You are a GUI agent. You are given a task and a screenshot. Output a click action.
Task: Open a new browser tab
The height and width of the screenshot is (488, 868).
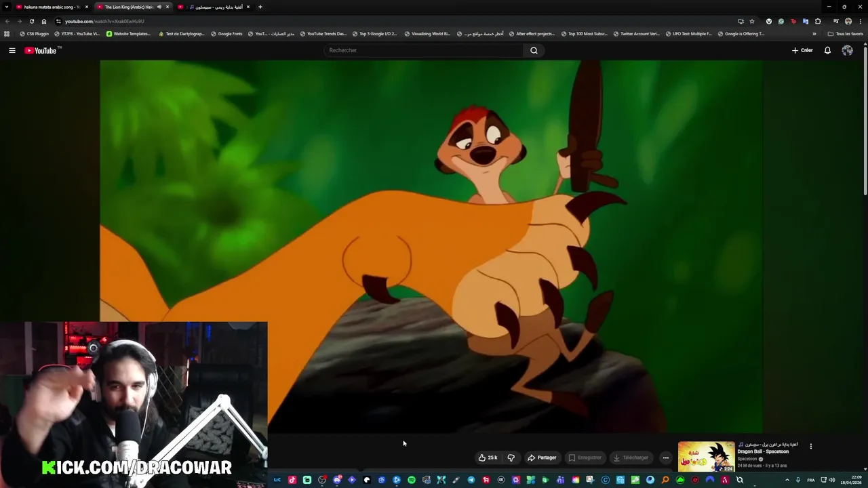coord(260,7)
